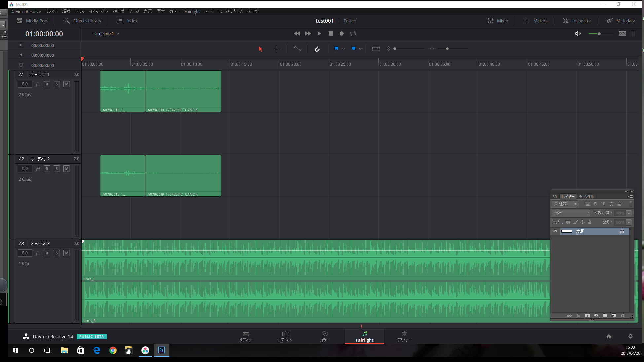Mute track A1 with M button
The height and width of the screenshot is (362, 644).
(x=67, y=84)
